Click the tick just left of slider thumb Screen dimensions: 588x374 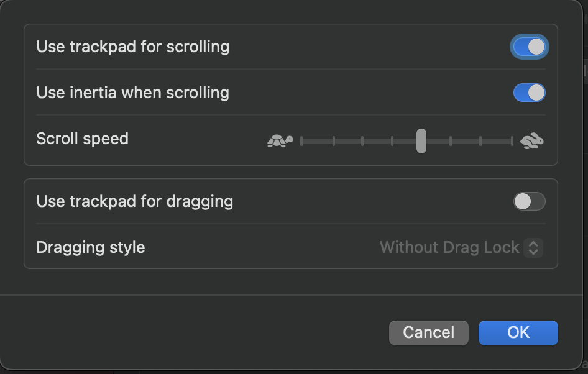coord(392,141)
